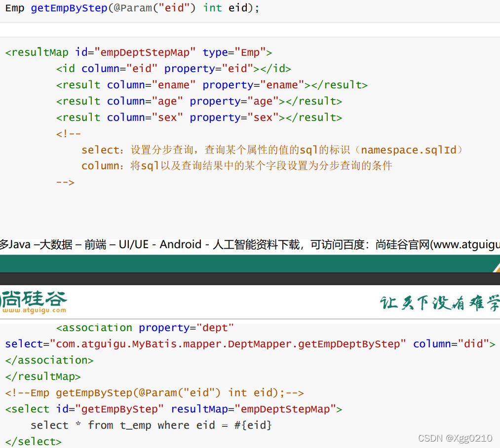Click the closing </resultMap> tag
This screenshot has height=448, width=500.
[x=43, y=376]
